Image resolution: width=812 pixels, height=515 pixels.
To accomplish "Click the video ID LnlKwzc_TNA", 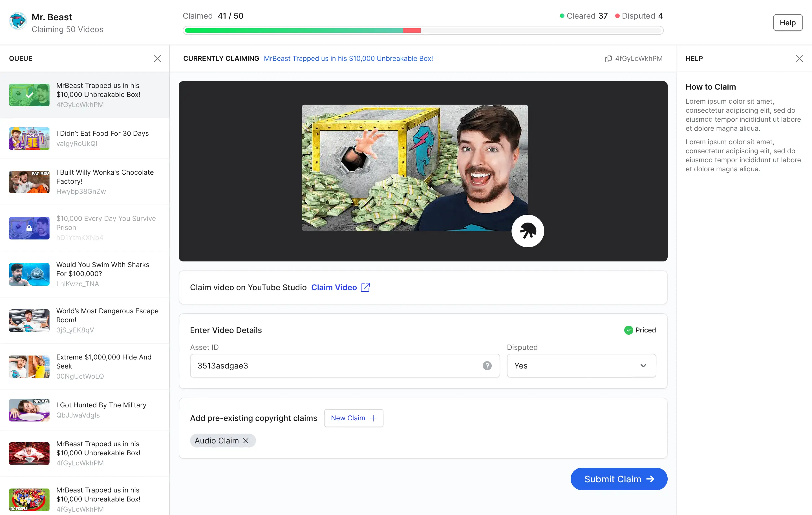I will pos(78,284).
